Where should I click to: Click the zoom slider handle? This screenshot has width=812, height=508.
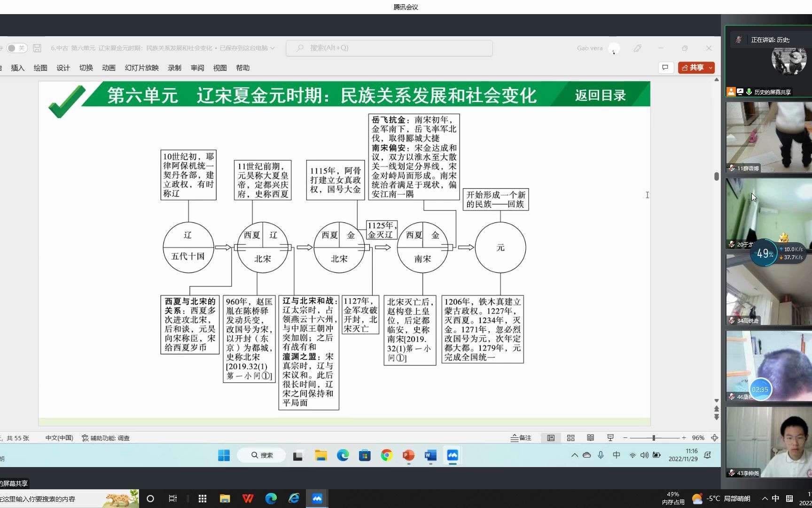click(x=654, y=438)
